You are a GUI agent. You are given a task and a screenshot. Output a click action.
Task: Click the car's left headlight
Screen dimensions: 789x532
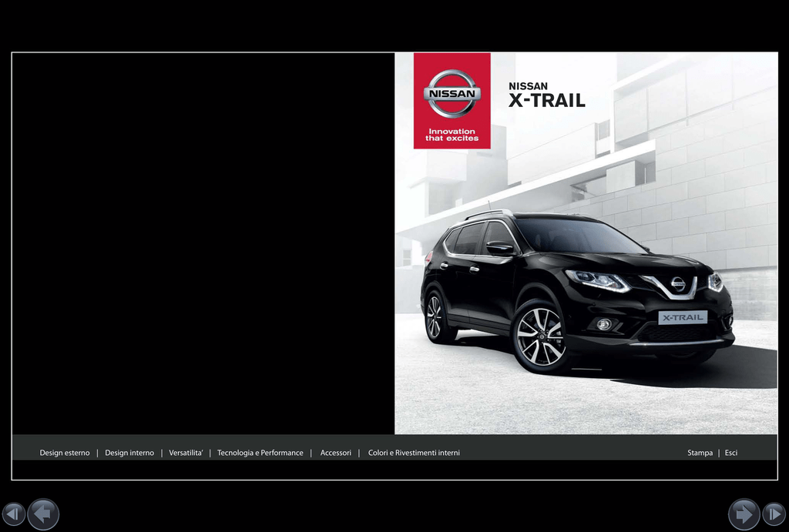point(598,280)
